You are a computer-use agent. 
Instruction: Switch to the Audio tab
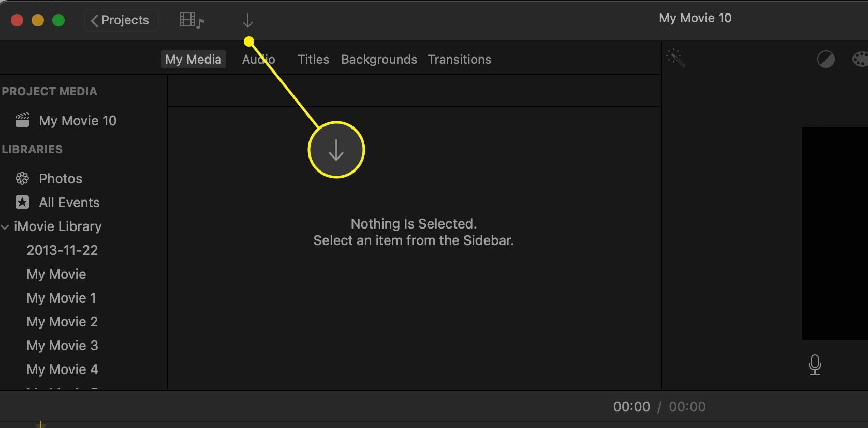(259, 59)
